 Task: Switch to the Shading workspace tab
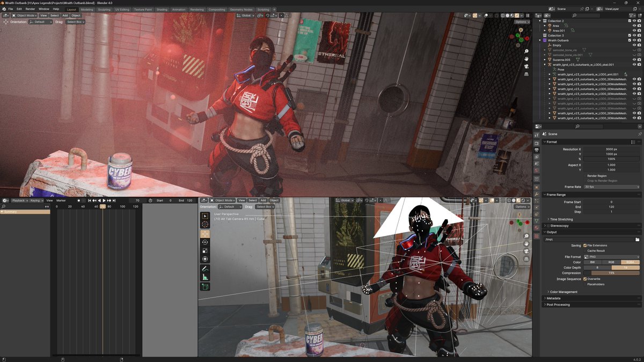click(162, 9)
